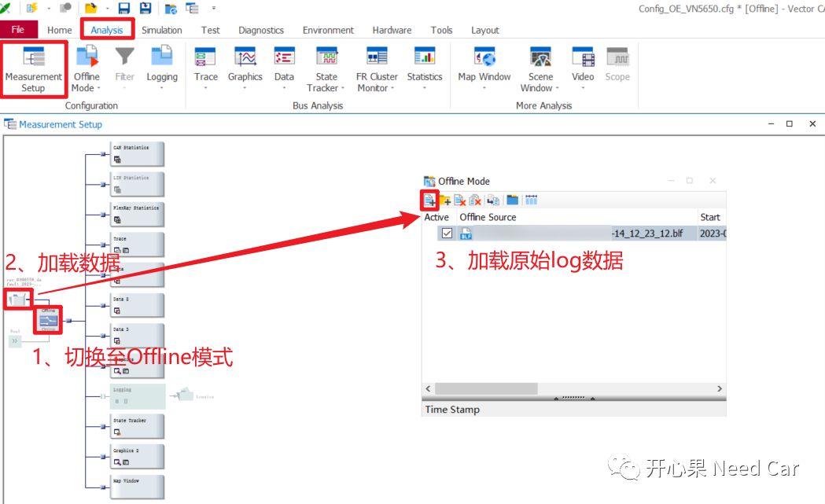
Task: Remove selected offline source with red X icon
Action: point(459,200)
